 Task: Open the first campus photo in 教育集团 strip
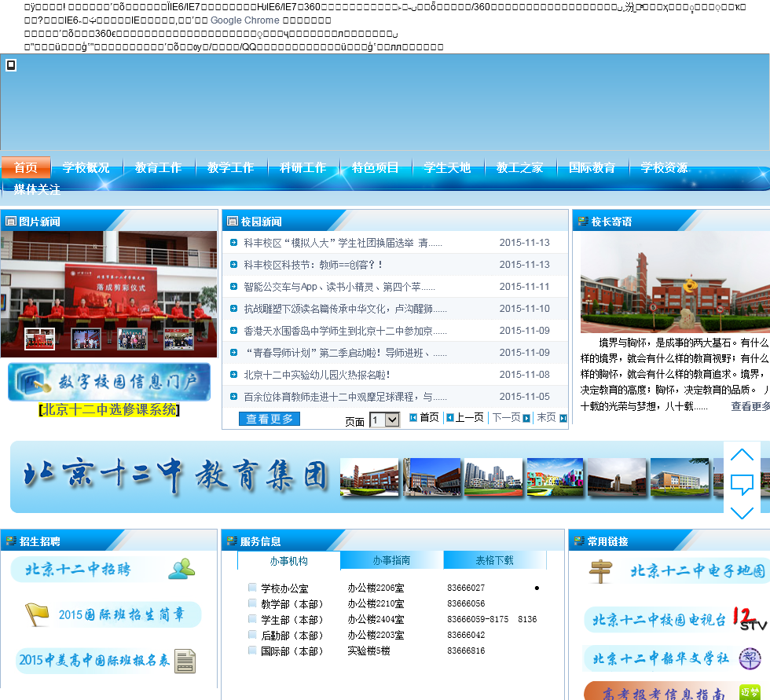(369, 477)
